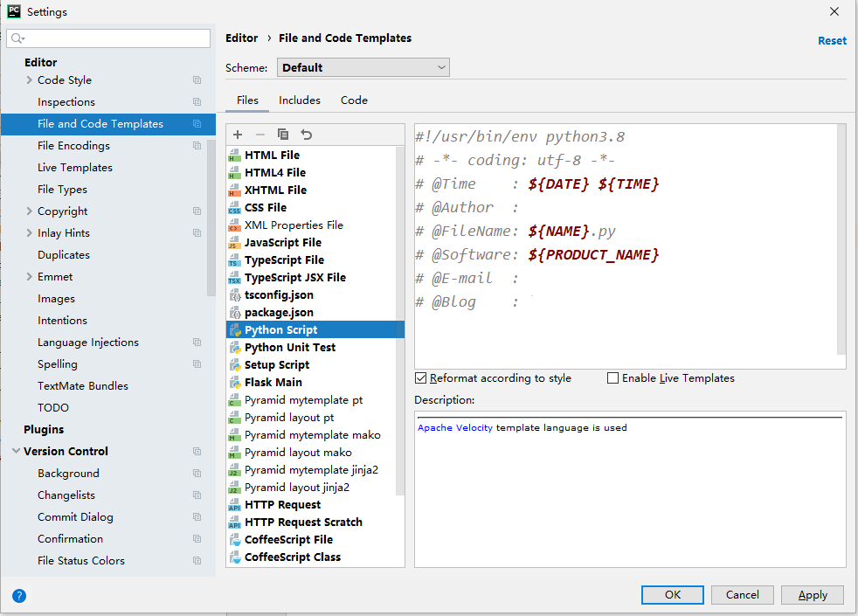This screenshot has width=858, height=616.
Task: Click the add template plus icon
Action: 238,135
